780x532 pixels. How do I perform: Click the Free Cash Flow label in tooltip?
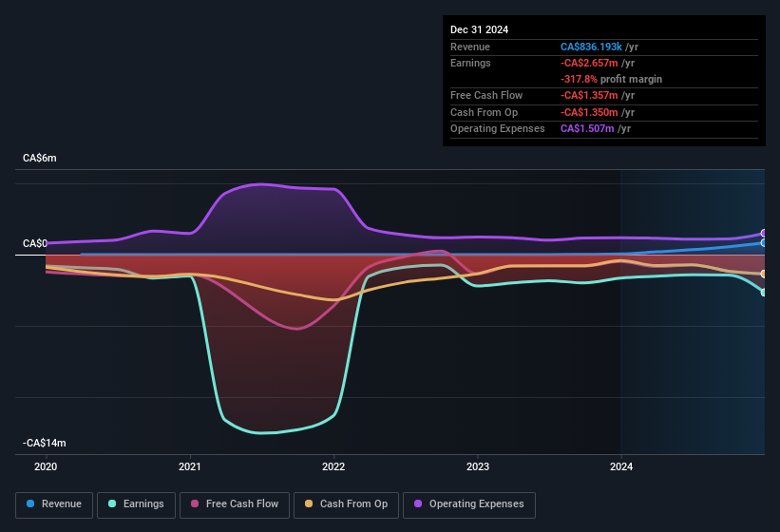coord(486,95)
